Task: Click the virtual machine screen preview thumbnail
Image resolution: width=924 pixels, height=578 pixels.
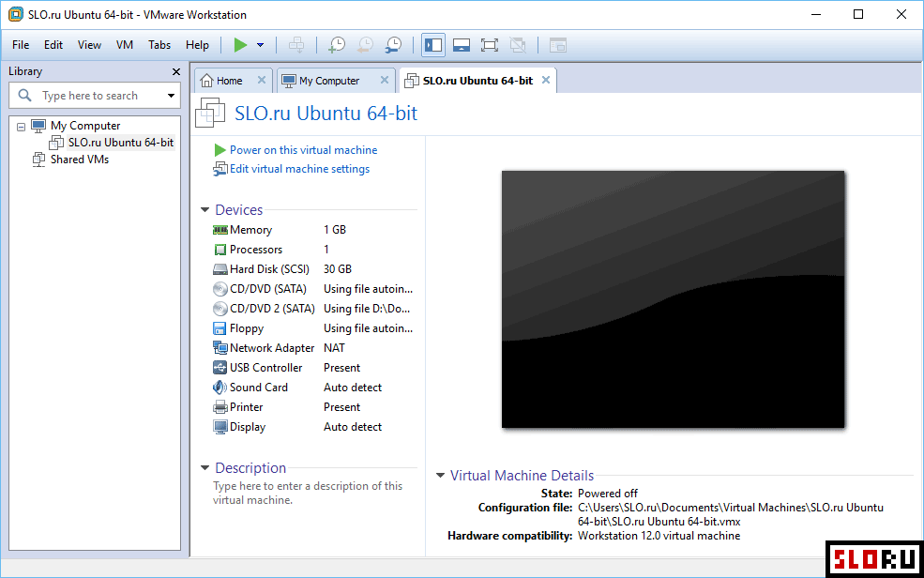Action: [673, 299]
